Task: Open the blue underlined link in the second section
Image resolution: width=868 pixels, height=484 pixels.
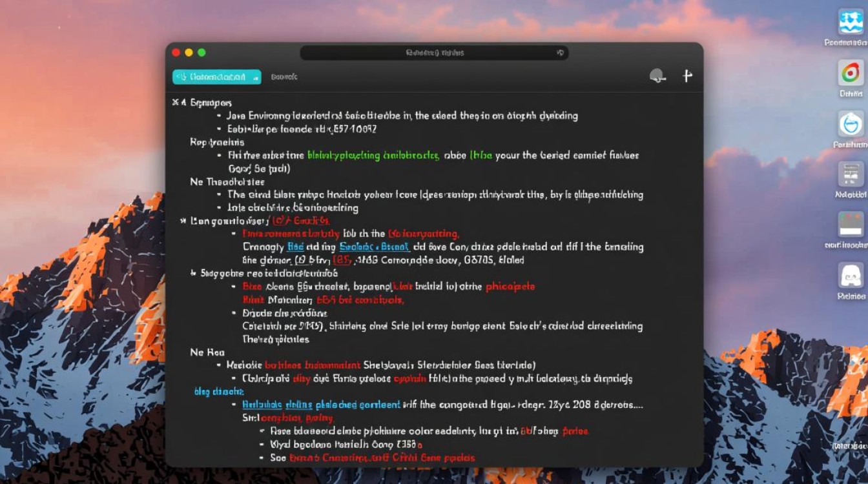Action: pos(374,247)
